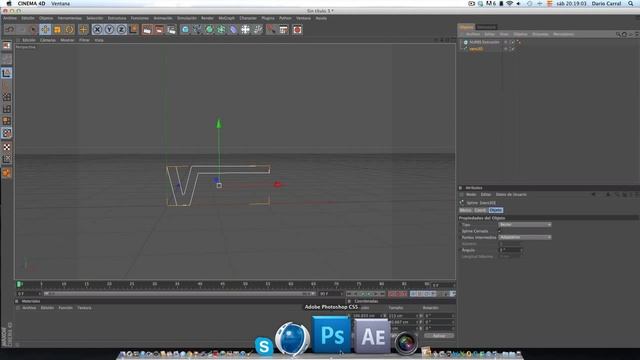Click the Ángulo input field
This screenshot has width=640, height=360.
coord(509,250)
